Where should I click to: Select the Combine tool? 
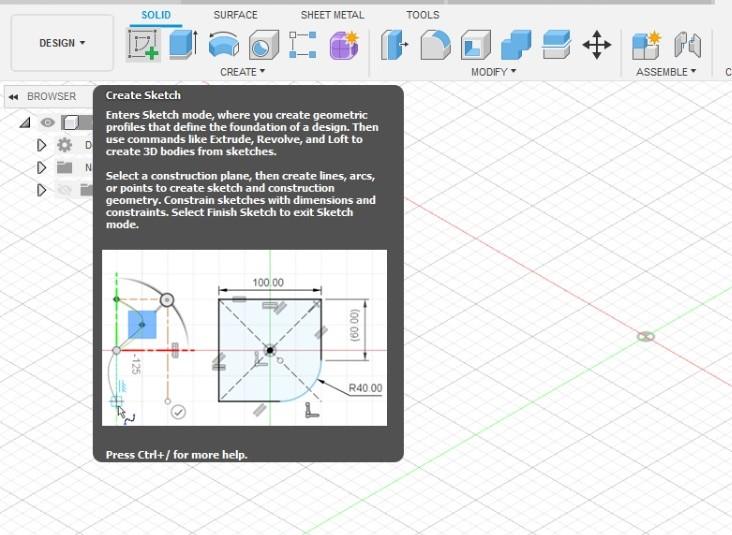(516, 45)
